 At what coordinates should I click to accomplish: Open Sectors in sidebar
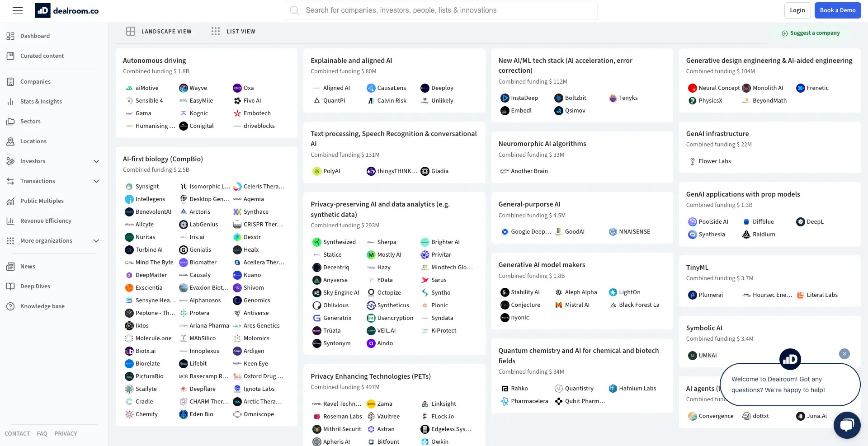tap(30, 122)
